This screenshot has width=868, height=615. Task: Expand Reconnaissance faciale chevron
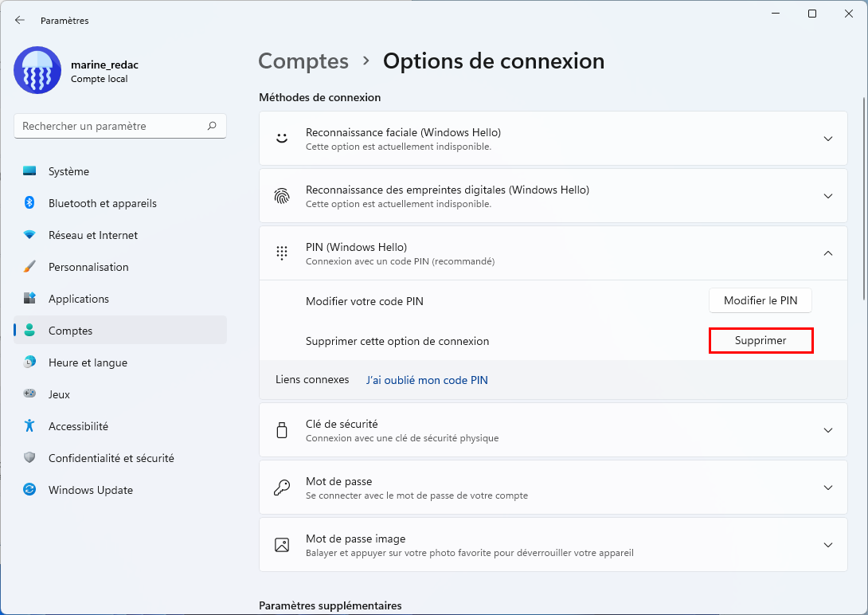[x=827, y=139]
